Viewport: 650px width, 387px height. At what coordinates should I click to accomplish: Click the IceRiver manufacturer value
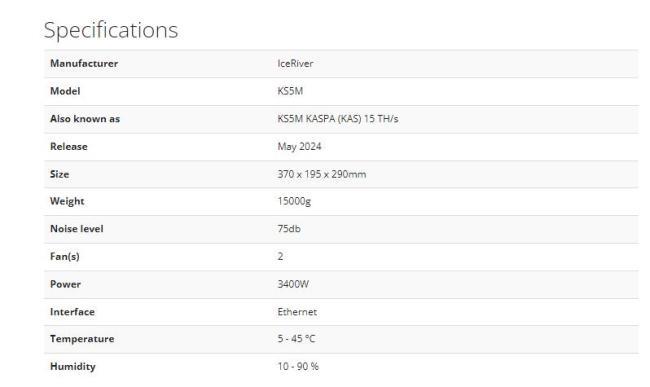pos(295,63)
